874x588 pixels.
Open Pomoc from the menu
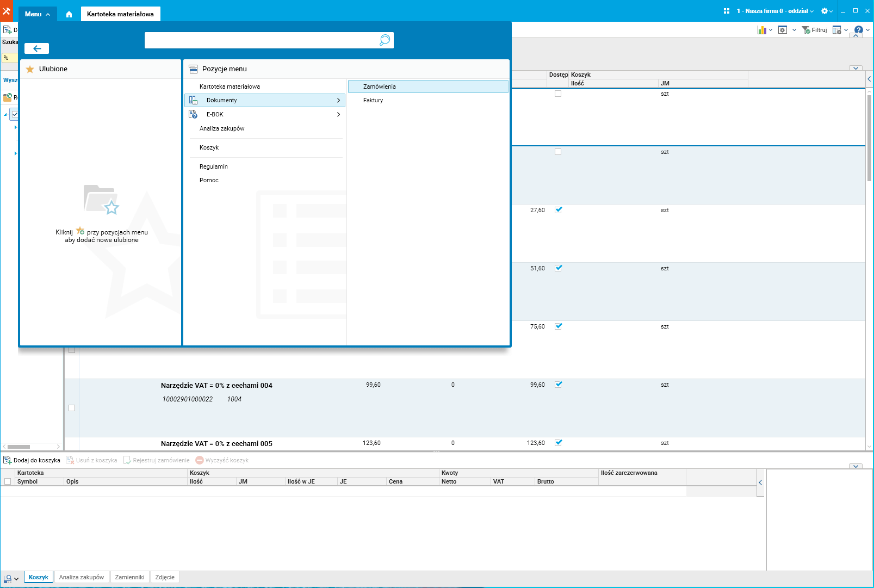[x=209, y=180]
